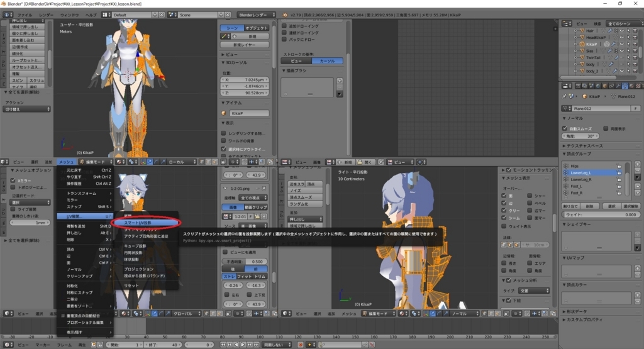Screen dimensions: 644x349
Task: Open the 編集モード mode dropdown in the left viewport
Action: click(96, 162)
